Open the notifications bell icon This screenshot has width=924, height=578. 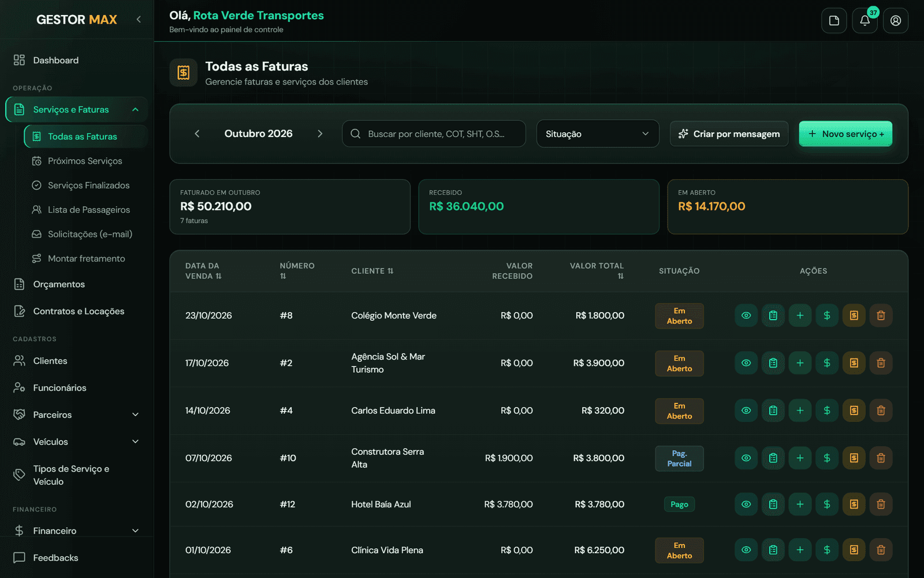pyautogui.click(x=865, y=21)
